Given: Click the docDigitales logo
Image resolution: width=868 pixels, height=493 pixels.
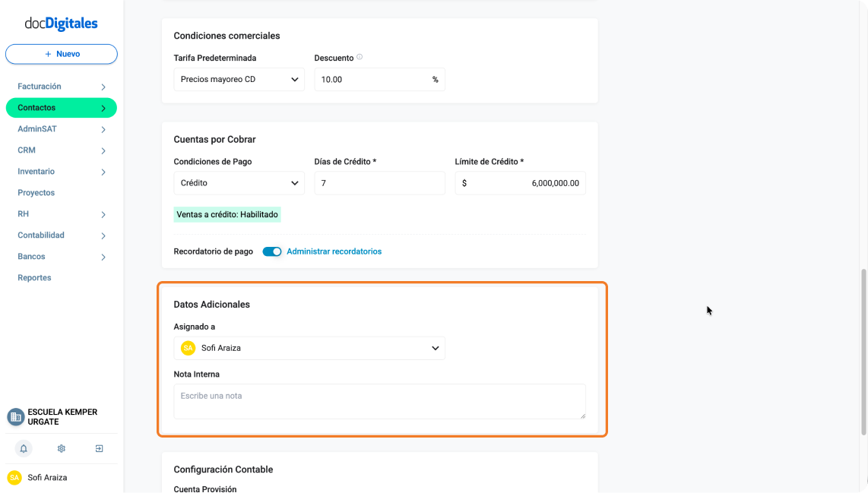Looking at the screenshot, I should (x=61, y=24).
